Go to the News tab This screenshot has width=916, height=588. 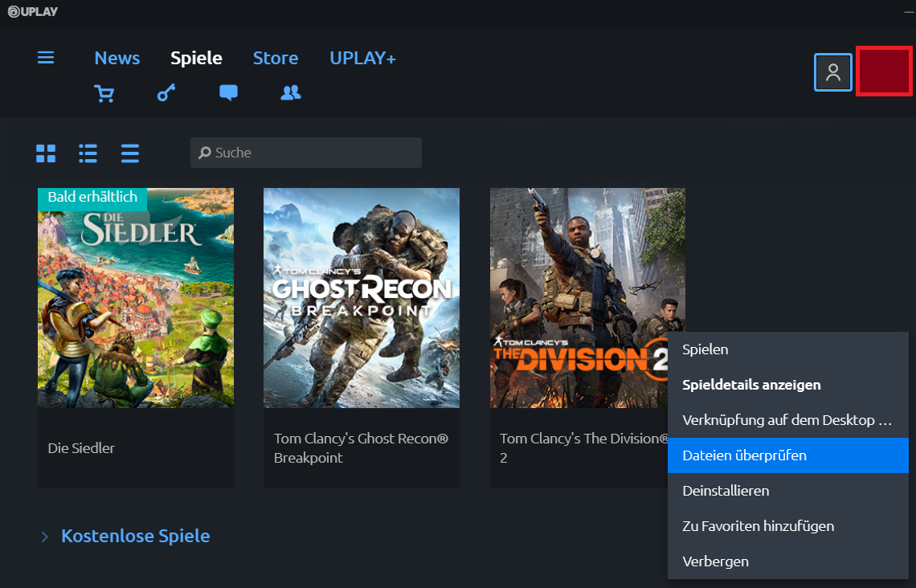pos(117,58)
